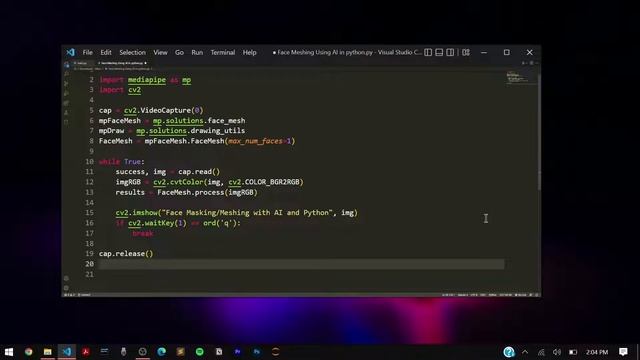Click the 'break' keyword on line 17
The width and height of the screenshot is (640, 360).
click(143, 233)
